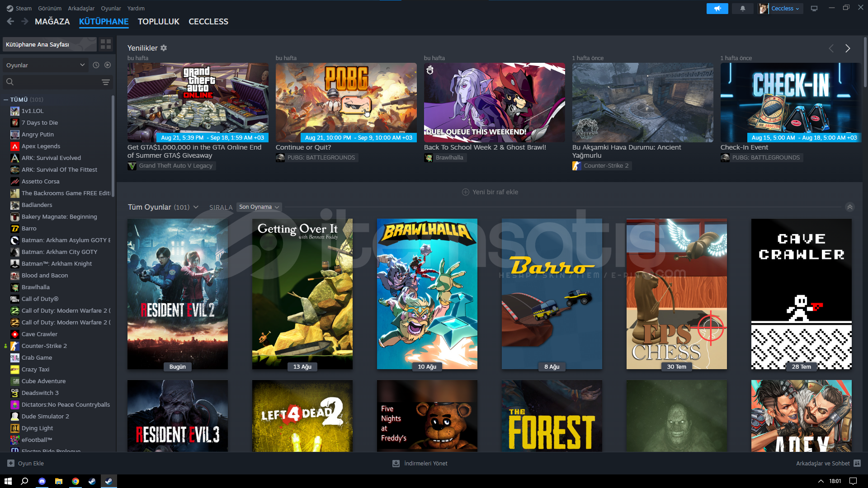This screenshot has height=488, width=868.
Task: Go forward with the right arrow
Action: [25, 21]
